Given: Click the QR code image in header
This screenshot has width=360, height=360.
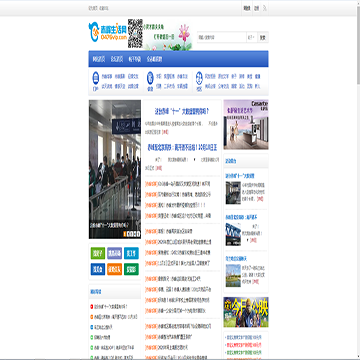Looking at the screenshot, I should coord(135,33).
